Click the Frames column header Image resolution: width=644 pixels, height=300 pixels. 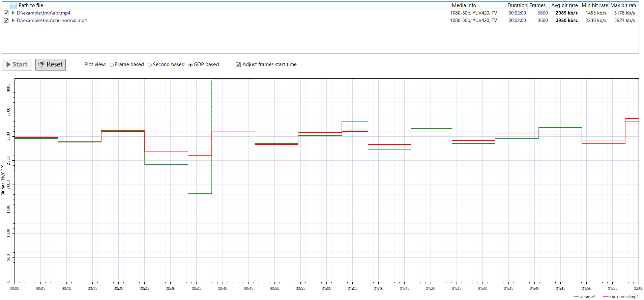pyautogui.click(x=538, y=5)
